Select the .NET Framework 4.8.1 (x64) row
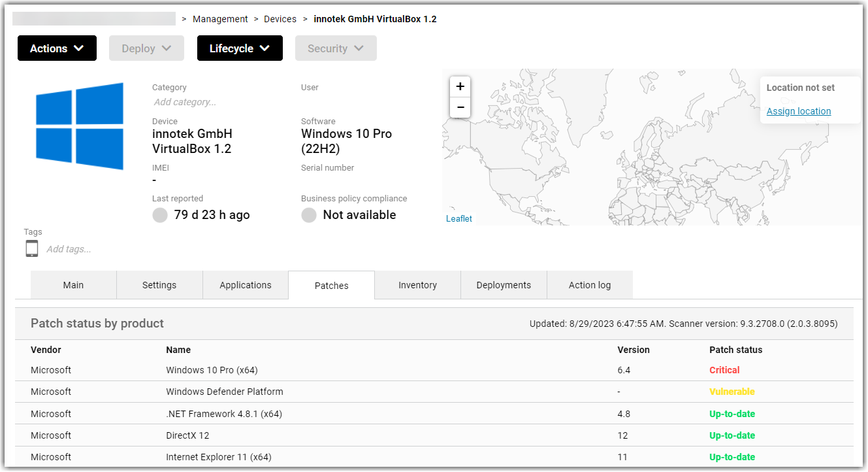The image size is (868, 472). click(434, 414)
